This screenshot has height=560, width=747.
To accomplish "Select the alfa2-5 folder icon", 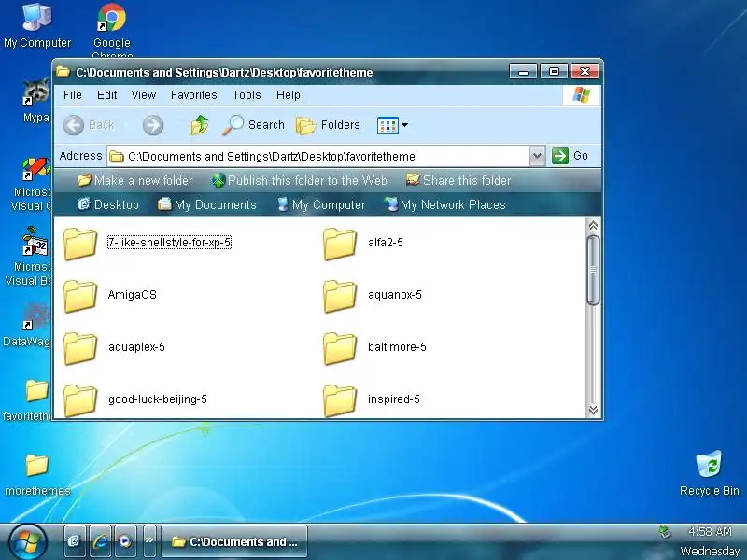I will 340,244.
